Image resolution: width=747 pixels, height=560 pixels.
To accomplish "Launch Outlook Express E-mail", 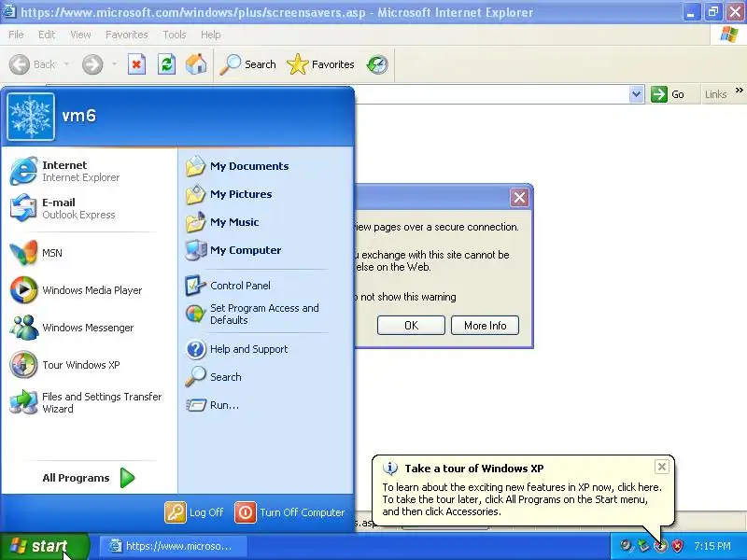I will (89, 208).
